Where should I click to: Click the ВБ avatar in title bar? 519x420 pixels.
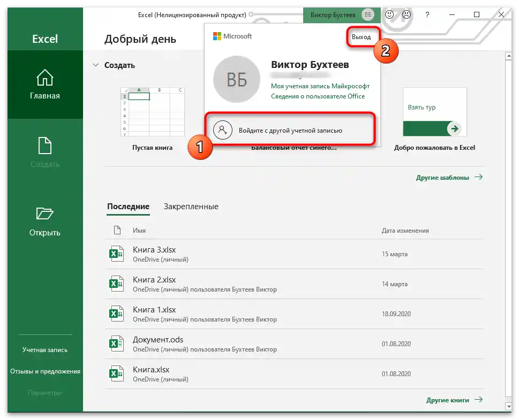[x=368, y=14]
